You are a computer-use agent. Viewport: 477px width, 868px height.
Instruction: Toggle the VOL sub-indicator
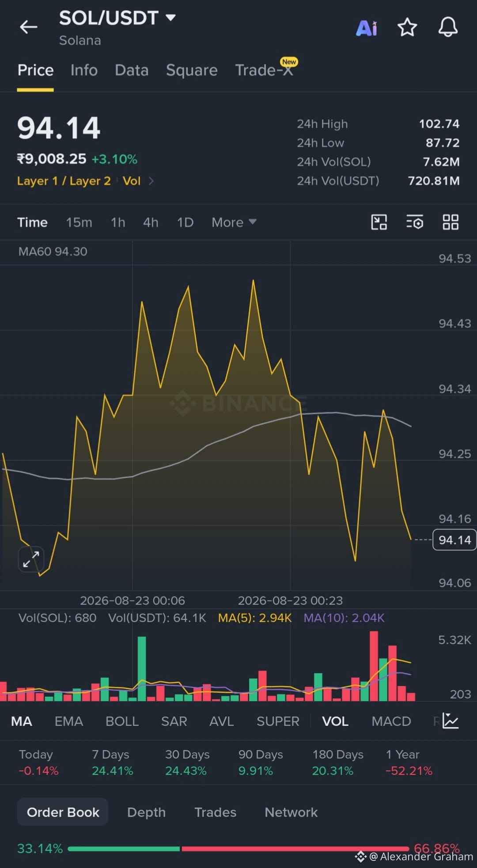[335, 721]
